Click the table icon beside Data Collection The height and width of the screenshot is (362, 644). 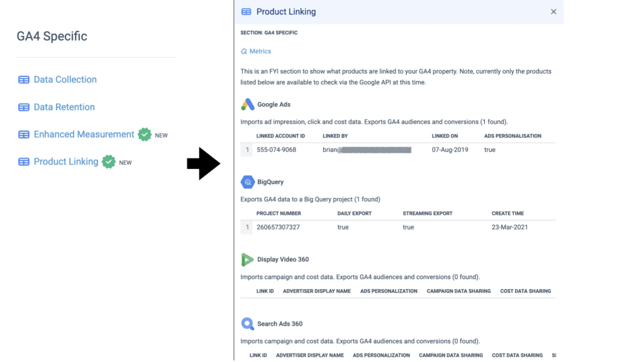tap(24, 80)
